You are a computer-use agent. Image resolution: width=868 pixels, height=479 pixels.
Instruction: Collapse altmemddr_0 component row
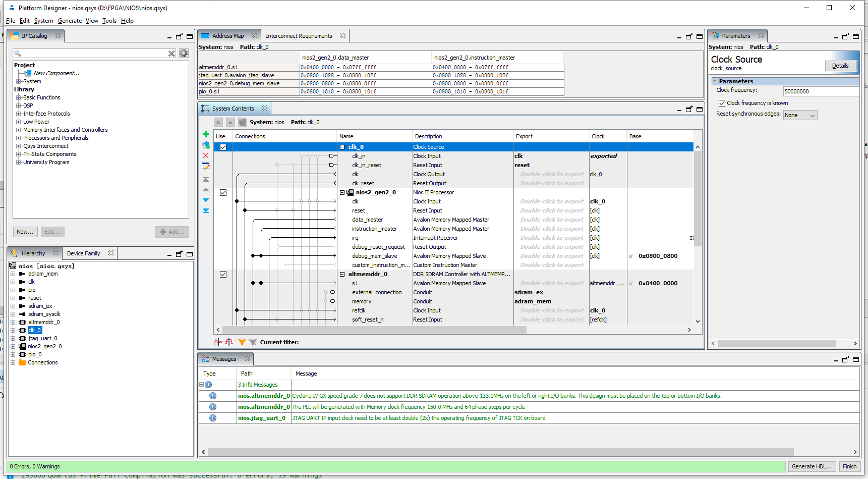[x=342, y=274]
